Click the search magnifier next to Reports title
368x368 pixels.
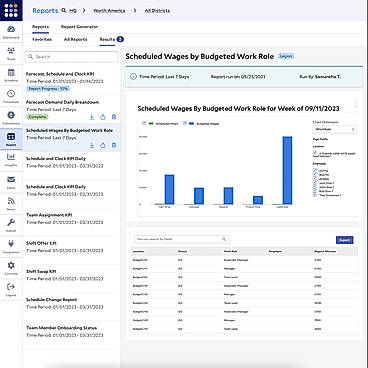64,10
